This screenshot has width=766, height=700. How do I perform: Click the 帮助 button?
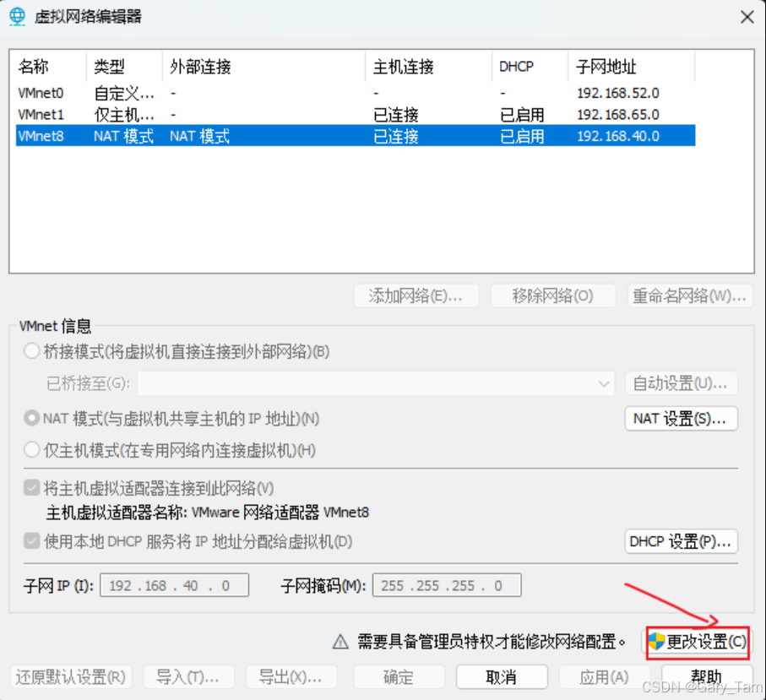pos(707,677)
